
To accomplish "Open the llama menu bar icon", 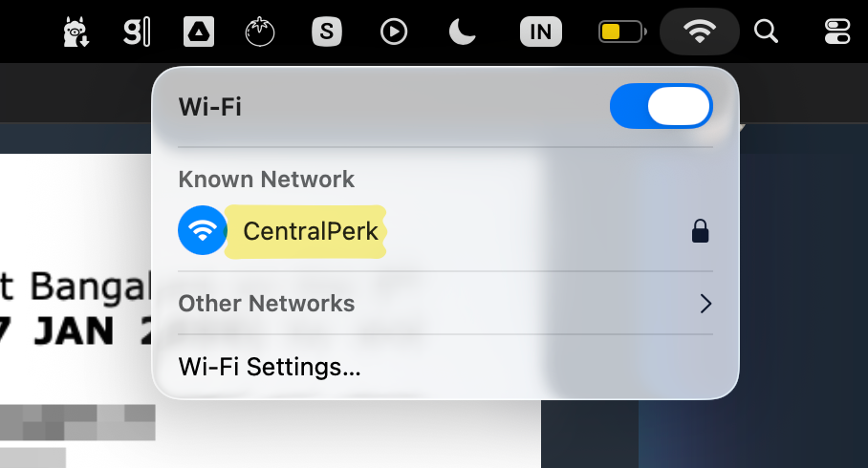I will (x=75, y=32).
